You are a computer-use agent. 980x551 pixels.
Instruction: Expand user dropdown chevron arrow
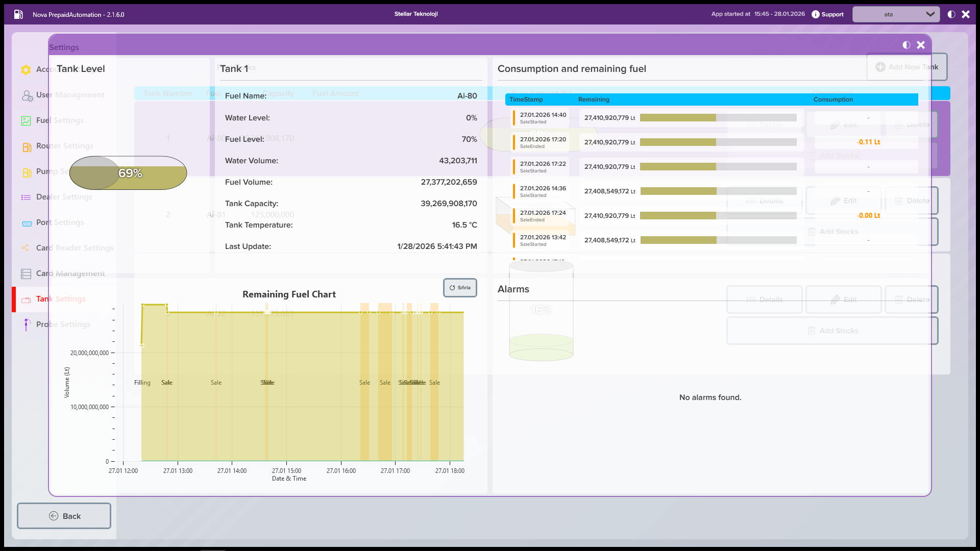tap(930, 14)
